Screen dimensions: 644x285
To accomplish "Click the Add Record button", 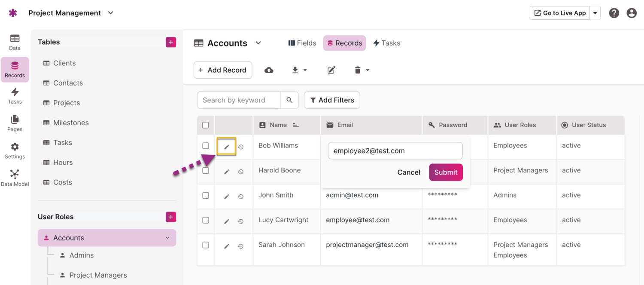I will (x=223, y=70).
